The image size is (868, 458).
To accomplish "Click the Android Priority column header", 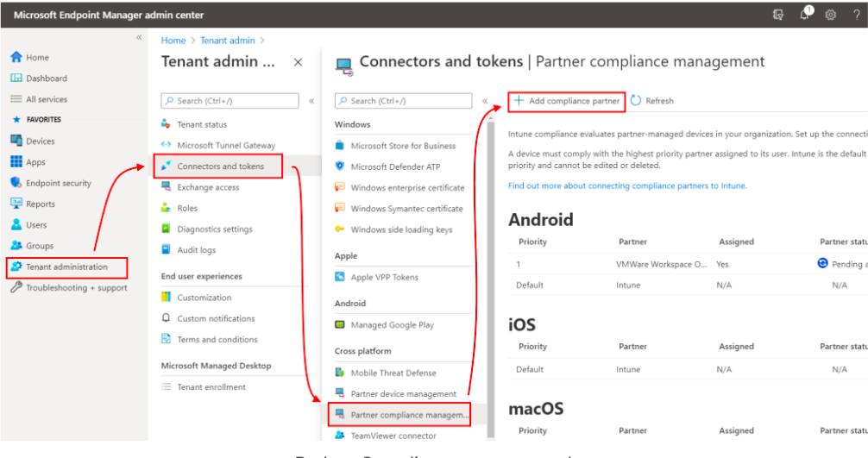I will coord(532,242).
